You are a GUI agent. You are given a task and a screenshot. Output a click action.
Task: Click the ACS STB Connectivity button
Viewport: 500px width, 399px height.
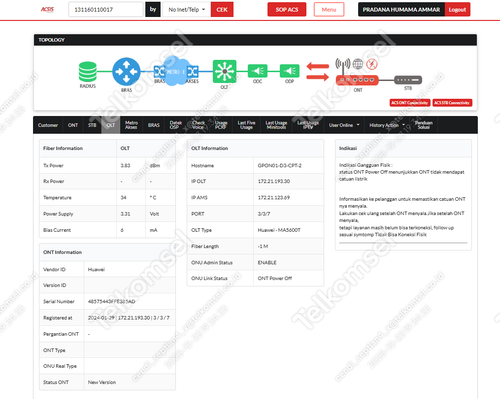[x=452, y=103]
